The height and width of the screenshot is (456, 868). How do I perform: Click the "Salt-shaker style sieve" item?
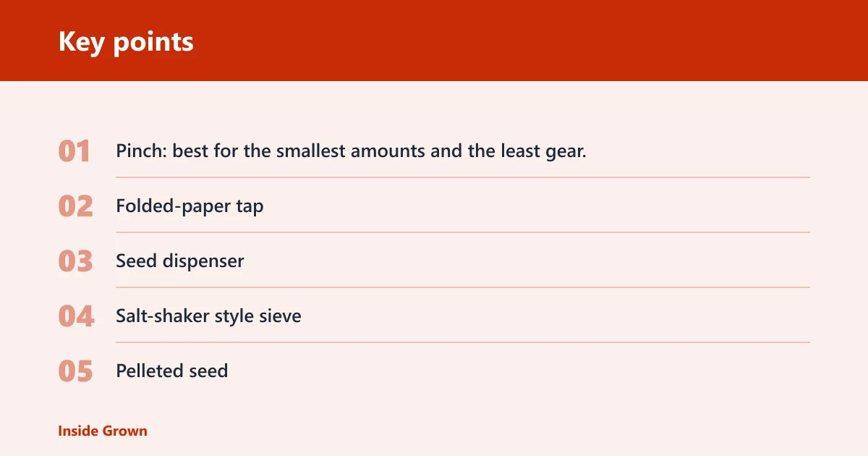pos(208,316)
